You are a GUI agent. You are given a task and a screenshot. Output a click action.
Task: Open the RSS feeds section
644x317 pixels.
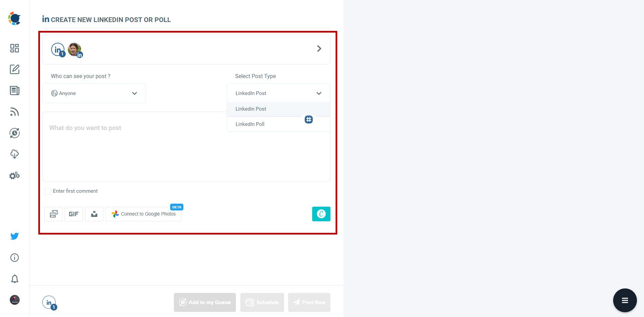point(14,112)
